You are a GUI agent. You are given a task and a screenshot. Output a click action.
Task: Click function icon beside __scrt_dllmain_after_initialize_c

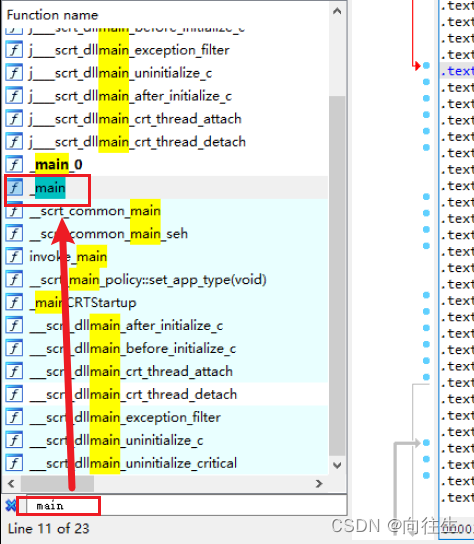click(x=14, y=325)
